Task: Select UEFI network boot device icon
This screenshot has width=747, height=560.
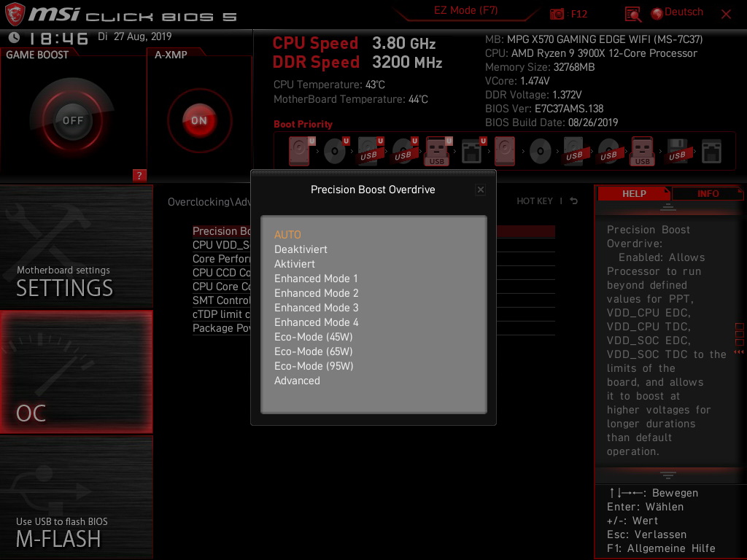Action: tap(473, 151)
